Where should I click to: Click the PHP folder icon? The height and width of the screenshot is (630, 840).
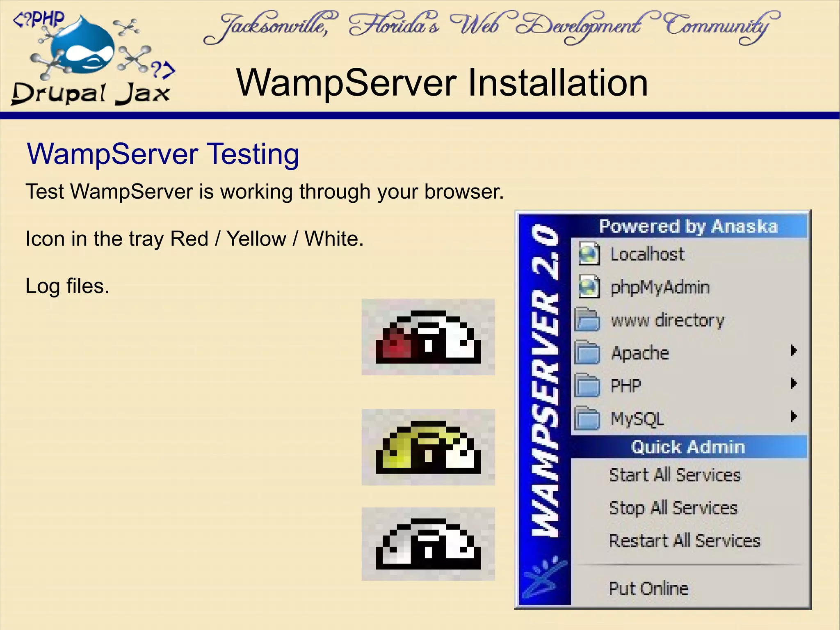[x=587, y=385]
